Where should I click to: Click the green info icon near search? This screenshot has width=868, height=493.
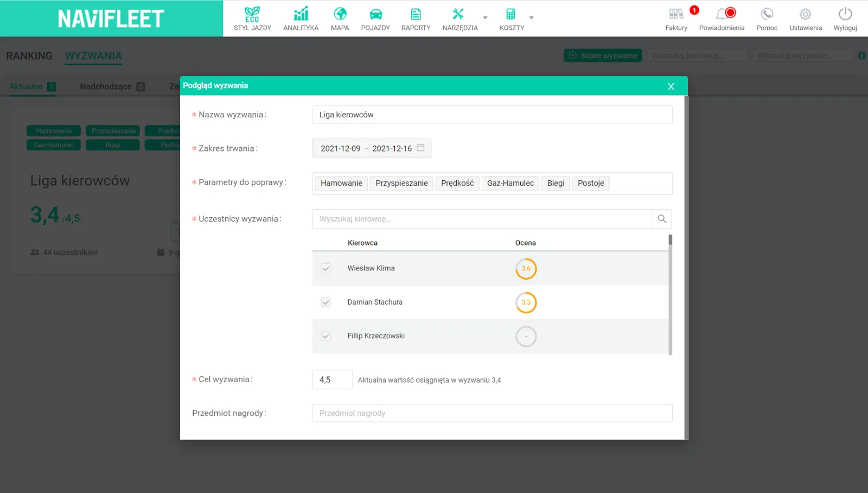tap(862, 55)
